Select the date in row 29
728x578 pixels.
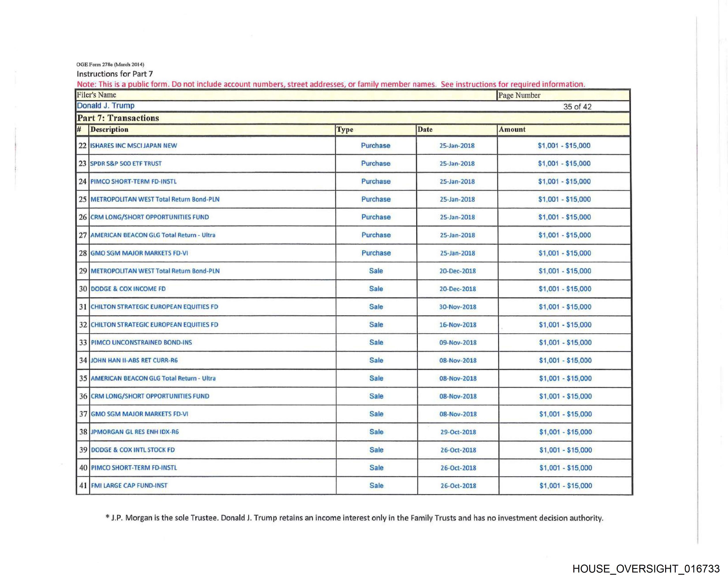tap(457, 271)
